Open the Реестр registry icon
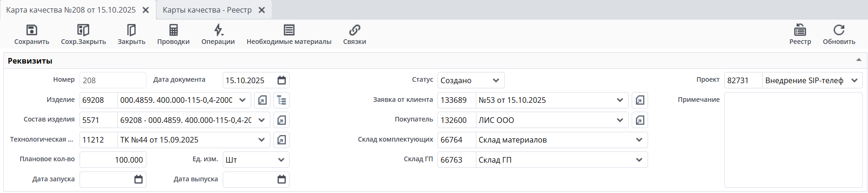 [x=800, y=30]
